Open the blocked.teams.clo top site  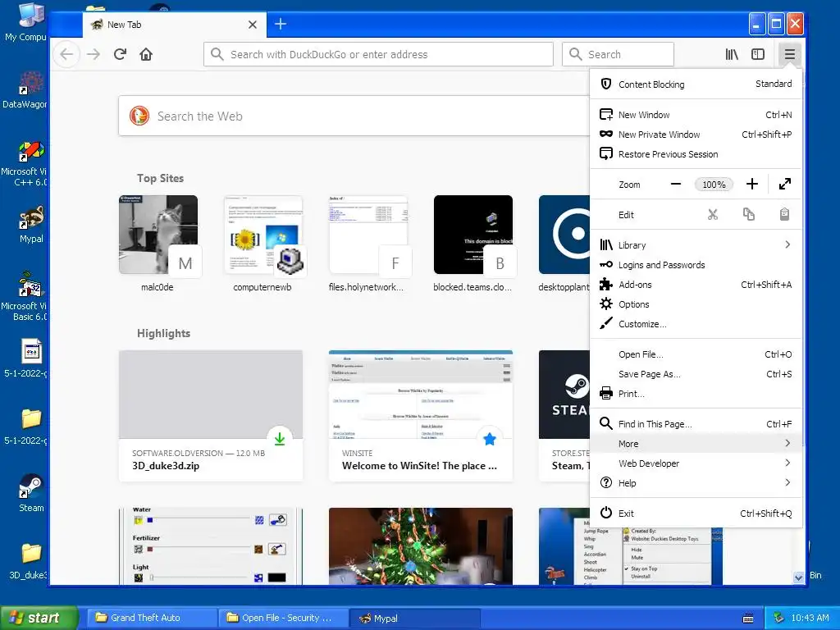(x=473, y=244)
